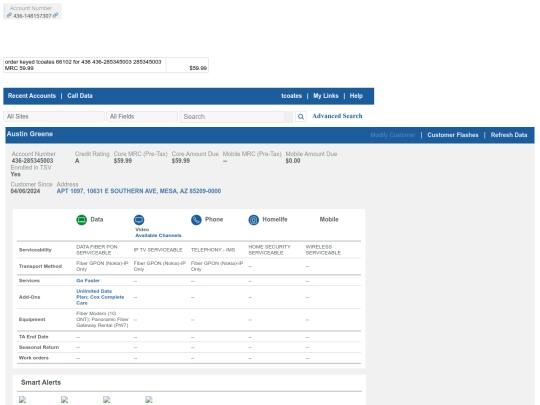Click the Credit Rating value A
This screenshot has height=405, width=540.
(x=77, y=161)
